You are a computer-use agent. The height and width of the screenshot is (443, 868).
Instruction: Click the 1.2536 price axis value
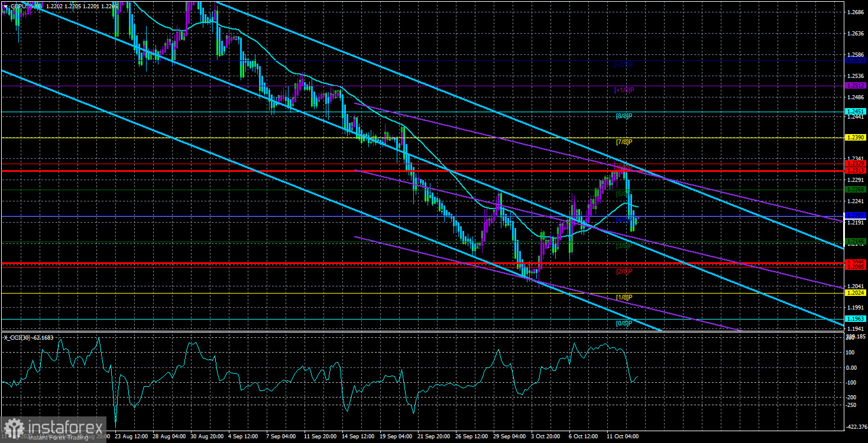(x=856, y=76)
